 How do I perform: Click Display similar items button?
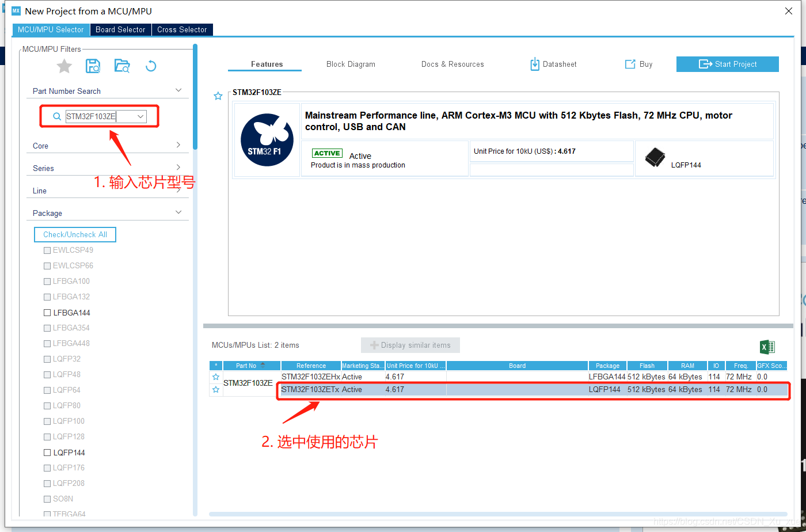[410, 345]
